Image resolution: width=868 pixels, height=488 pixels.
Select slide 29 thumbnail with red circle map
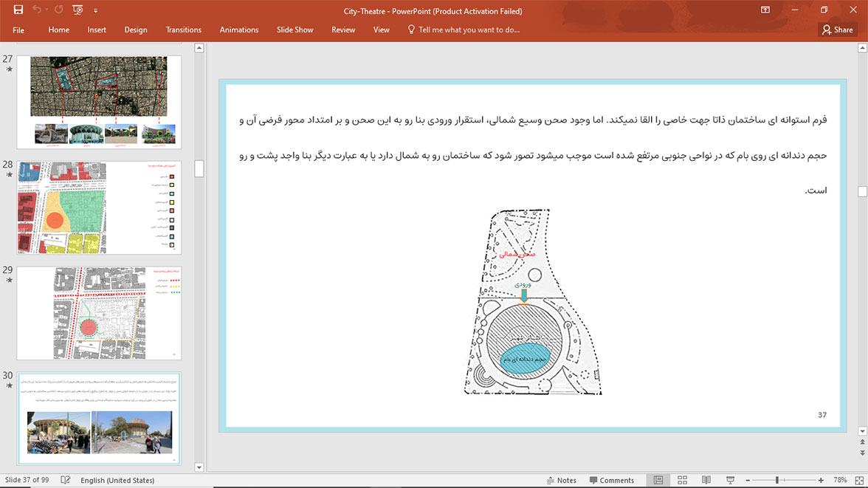99,313
